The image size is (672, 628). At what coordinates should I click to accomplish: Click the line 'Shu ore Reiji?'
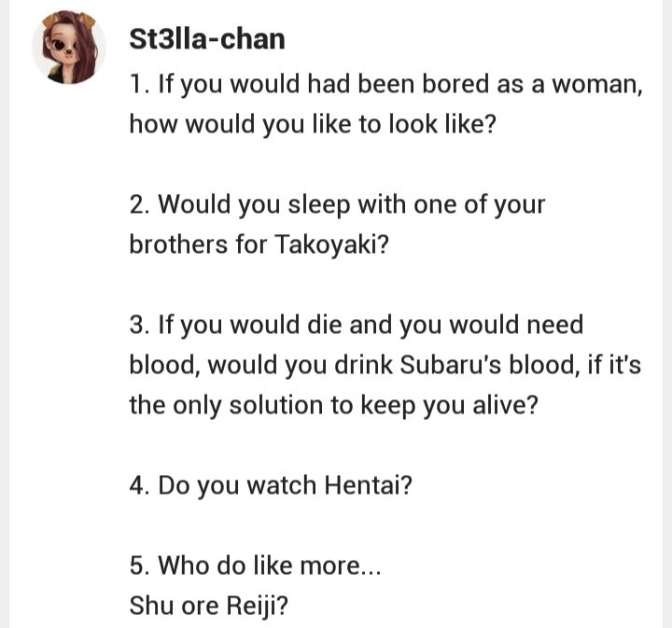pos(209,606)
